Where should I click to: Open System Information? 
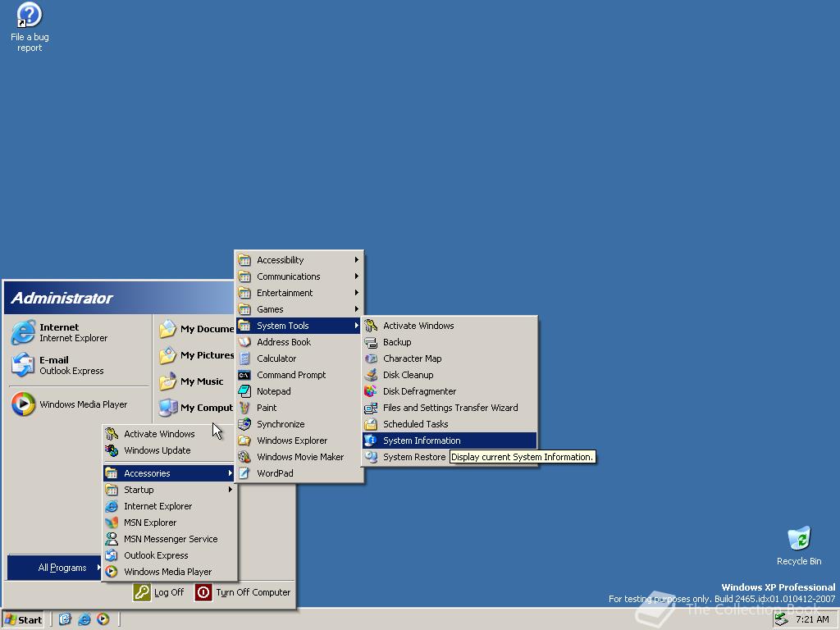click(x=450, y=441)
